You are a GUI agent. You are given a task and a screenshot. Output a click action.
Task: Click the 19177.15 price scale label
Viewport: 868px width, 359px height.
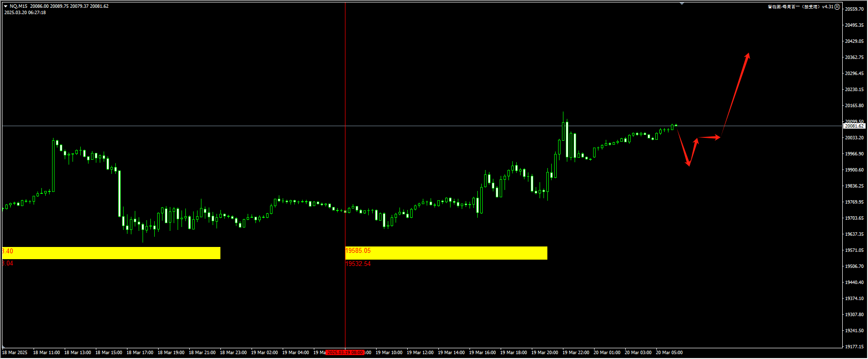pyautogui.click(x=854, y=347)
